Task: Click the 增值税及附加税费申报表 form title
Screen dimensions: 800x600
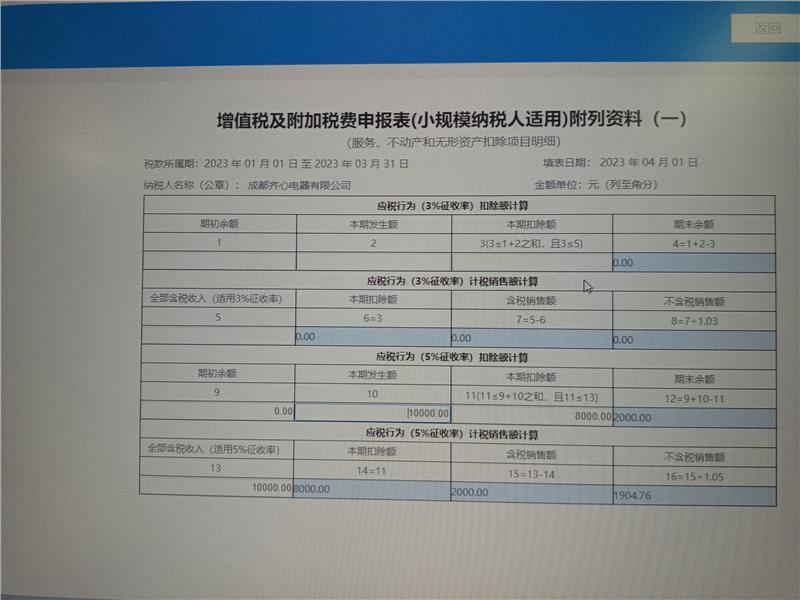Action: tap(452, 120)
